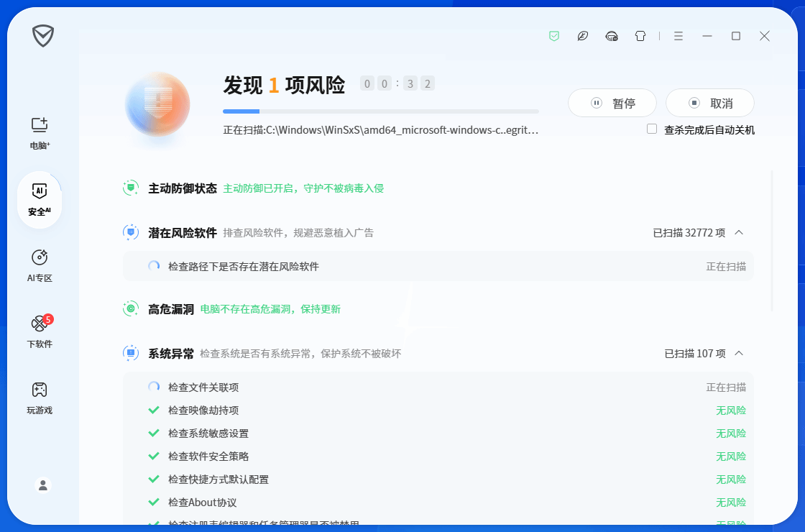Image resolution: width=805 pixels, height=532 pixels.
Task: Click green checkmark beside 检查软件安全策略
Action: [x=154, y=456]
